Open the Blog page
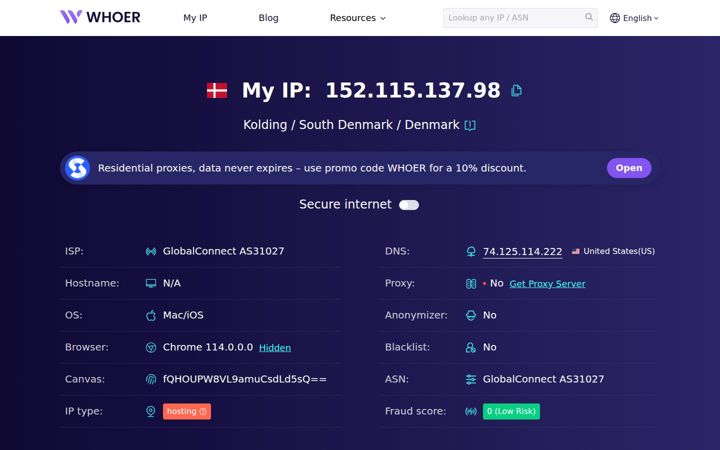Viewport: 720px width, 450px height. (x=268, y=18)
